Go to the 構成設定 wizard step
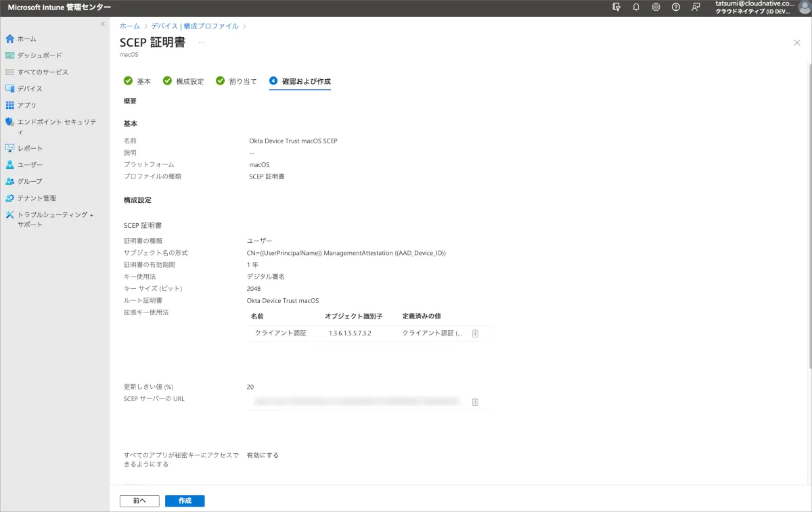 (x=183, y=81)
